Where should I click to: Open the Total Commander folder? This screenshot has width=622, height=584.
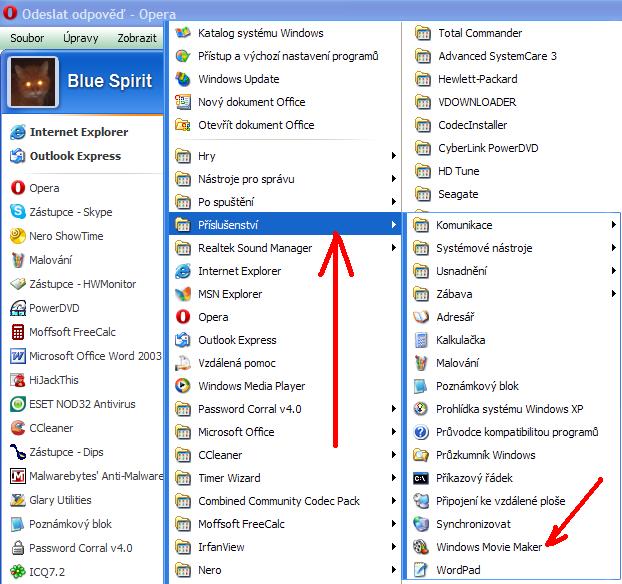pyautogui.click(x=512, y=33)
